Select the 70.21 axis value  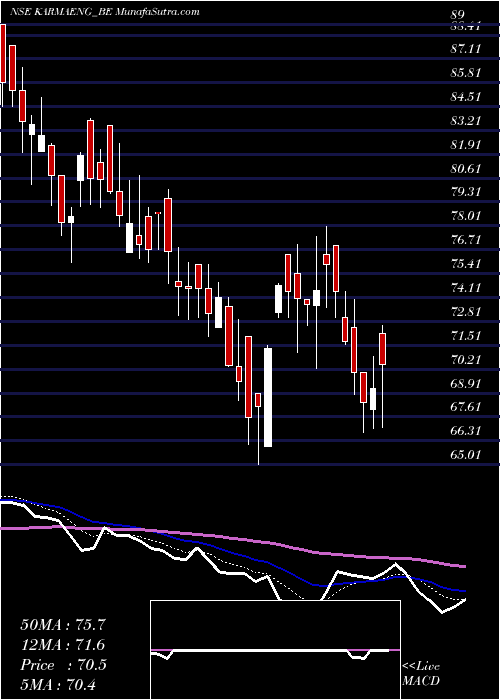(x=466, y=360)
